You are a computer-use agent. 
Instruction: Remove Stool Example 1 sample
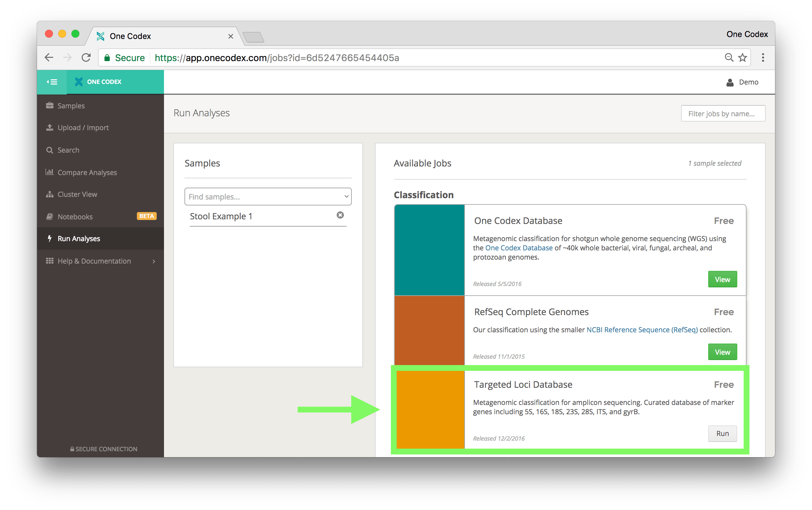(x=340, y=215)
